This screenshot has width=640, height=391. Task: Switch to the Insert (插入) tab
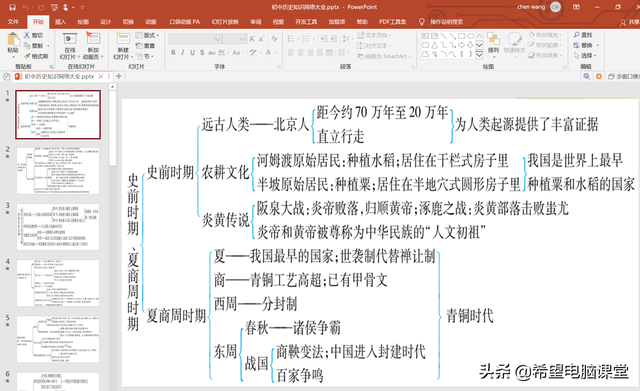tap(60, 22)
